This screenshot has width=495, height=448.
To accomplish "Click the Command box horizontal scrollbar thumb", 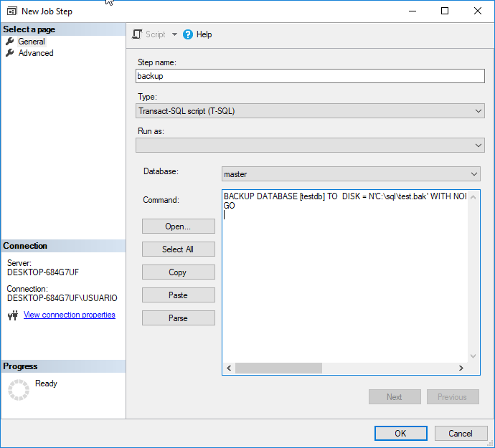I will [x=278, y=368].
